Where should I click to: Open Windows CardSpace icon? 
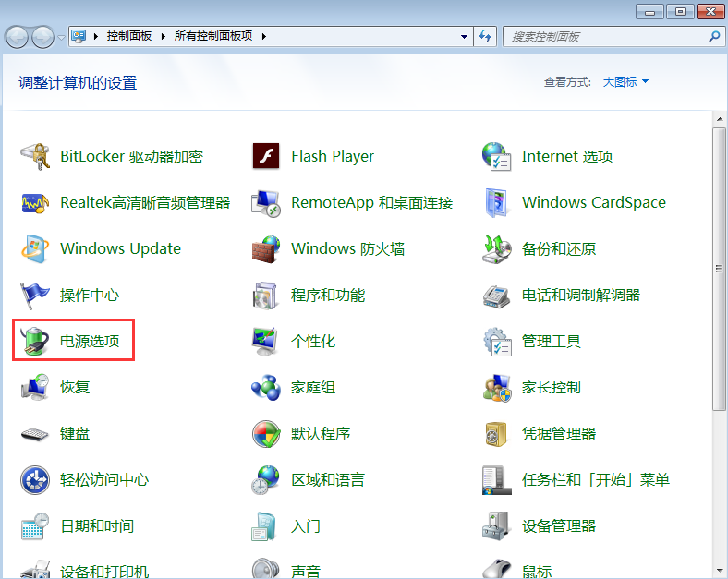click(496, 203)
